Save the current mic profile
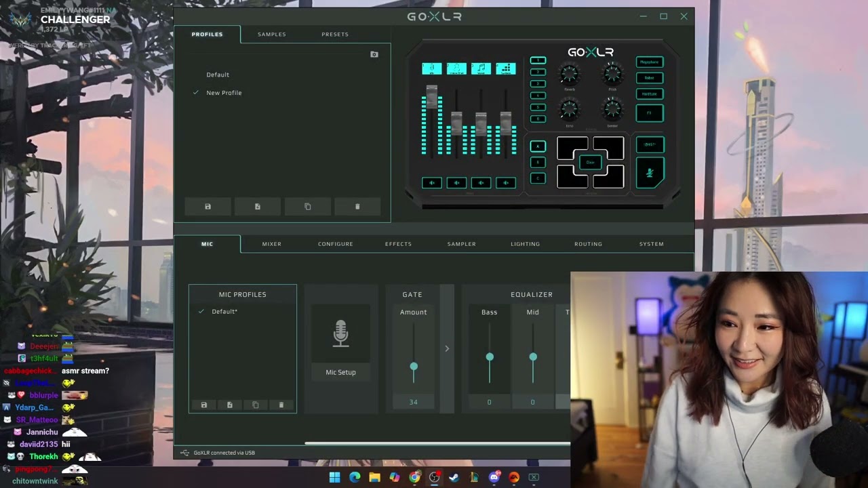868x488 pixels. click(204, 405)
